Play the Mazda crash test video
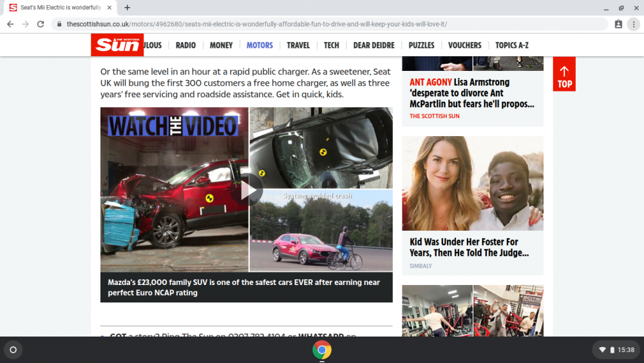 point(247,190)
